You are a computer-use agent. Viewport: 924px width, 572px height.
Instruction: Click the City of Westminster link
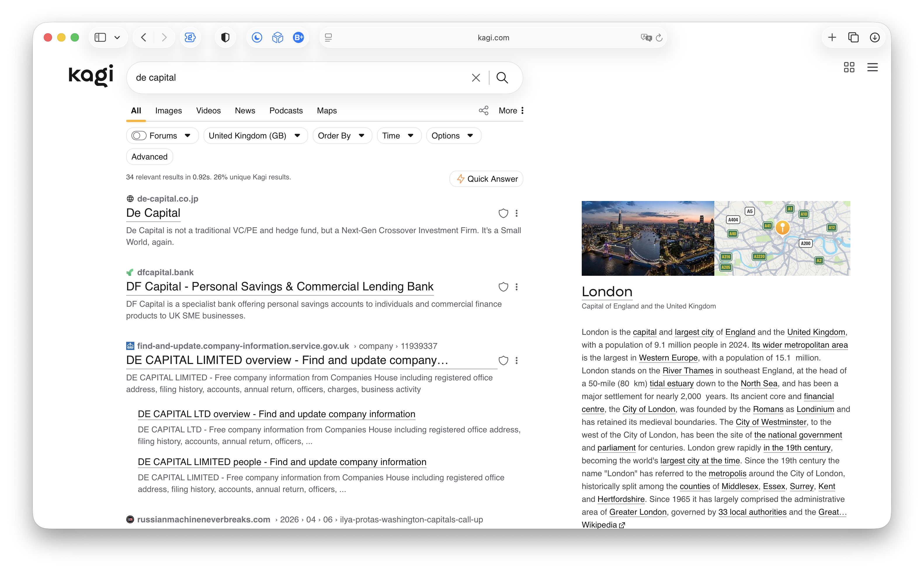pos(771,422)
